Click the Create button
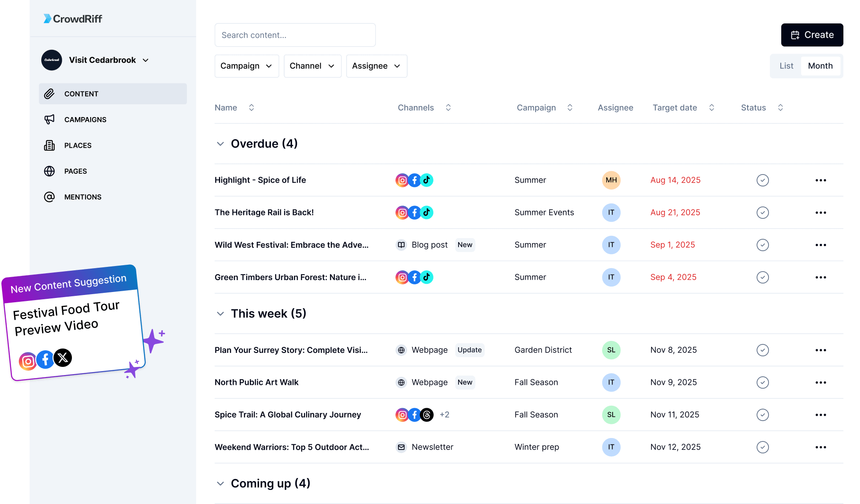Screen dimensions: 860x504 812,35
